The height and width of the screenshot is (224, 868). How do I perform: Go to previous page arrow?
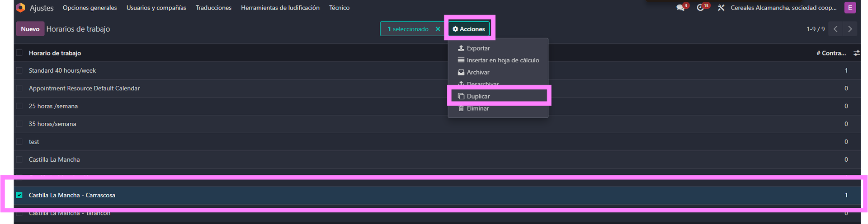click(835, 29)
